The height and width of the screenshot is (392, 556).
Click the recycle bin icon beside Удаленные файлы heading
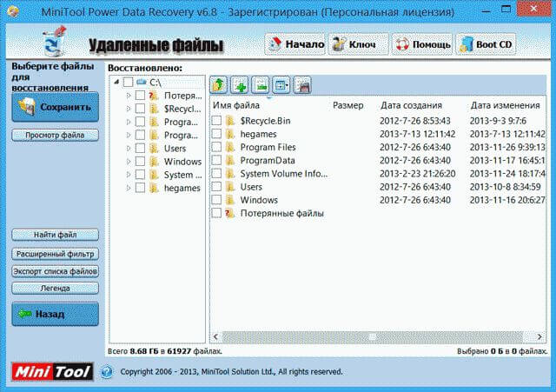(55, 42)
